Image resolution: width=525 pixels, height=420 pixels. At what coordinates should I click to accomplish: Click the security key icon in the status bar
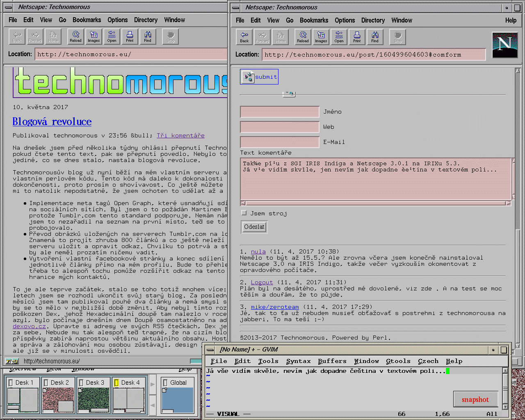[12, 361]
